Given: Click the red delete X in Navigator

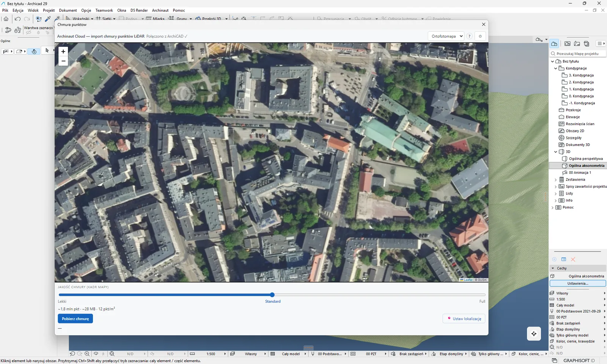Looking at the screenshot, I should point(573,259).
